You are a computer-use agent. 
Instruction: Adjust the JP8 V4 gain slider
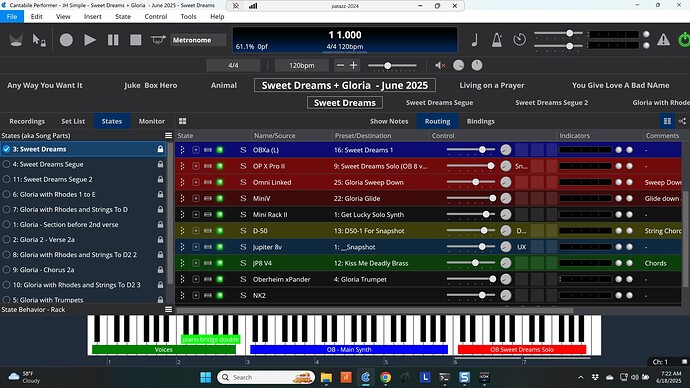click(x=470, y=263)
